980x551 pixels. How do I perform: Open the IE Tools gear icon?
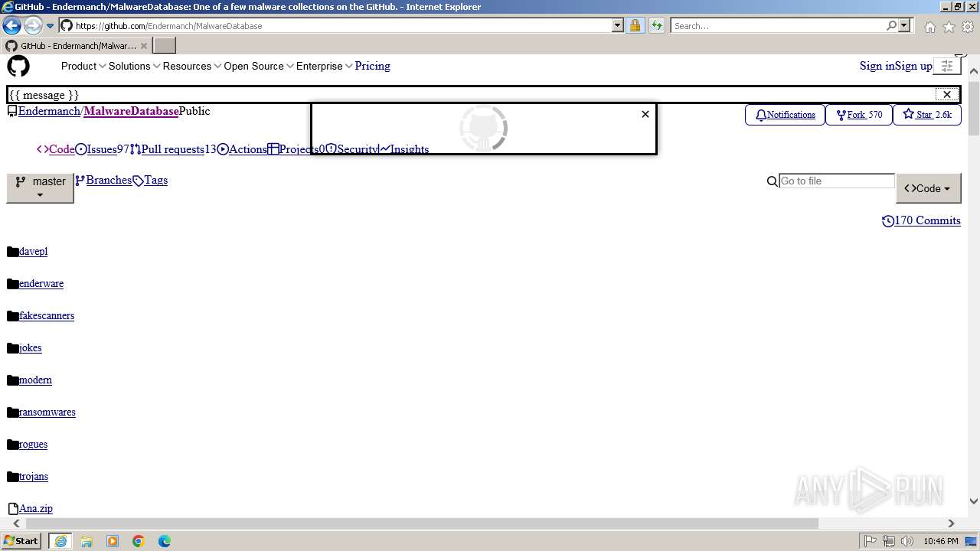[x=968, y=27]
